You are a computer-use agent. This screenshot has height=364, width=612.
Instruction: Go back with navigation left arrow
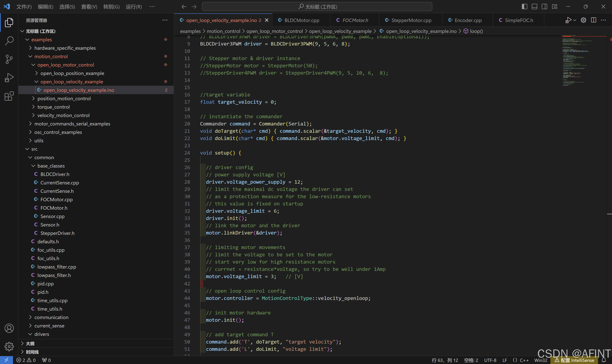point(184,7)
